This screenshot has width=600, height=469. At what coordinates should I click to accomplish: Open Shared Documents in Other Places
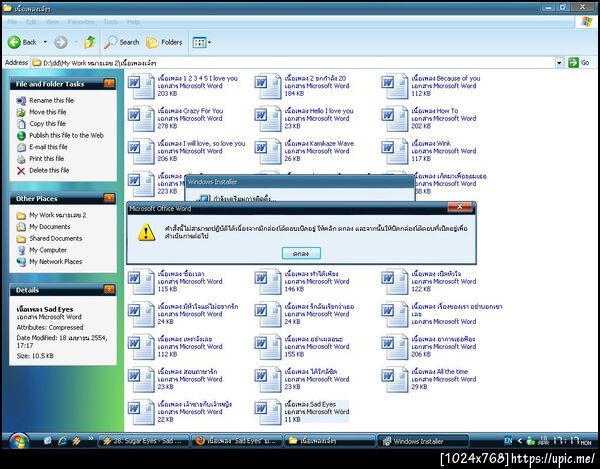[x=49, y=238]
